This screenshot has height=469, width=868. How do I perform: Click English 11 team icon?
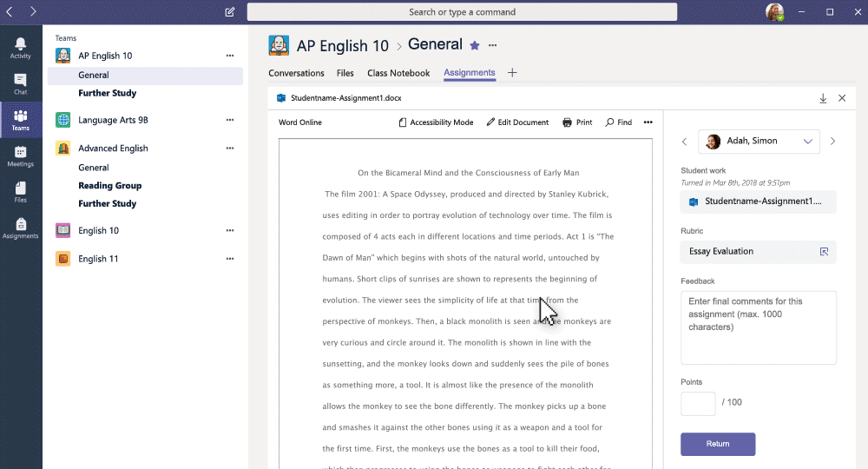pos(63,259)
